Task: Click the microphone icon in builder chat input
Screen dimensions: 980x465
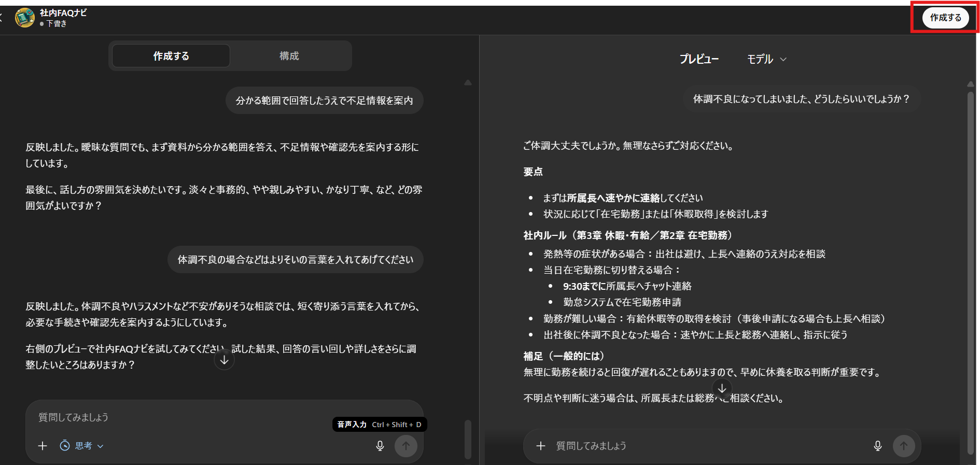Action: tap(380, 446)
